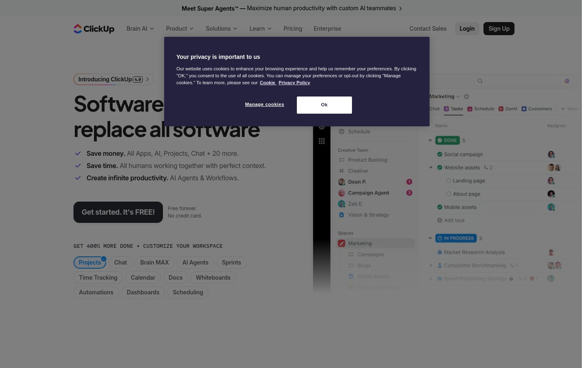Click the Get started It's FREE button
588x368 pixels.
pyautogui.click(x=118, y=212)
